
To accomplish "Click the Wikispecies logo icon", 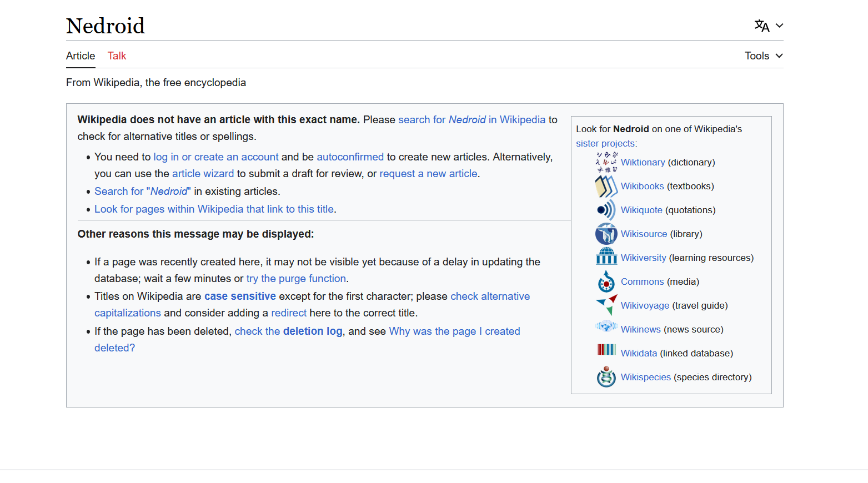I will click(606, 376).
